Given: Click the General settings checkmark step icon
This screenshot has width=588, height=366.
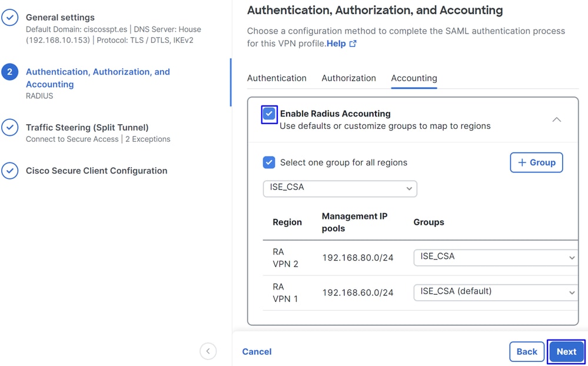Looking at the screenshot, I should (x=10, y=17).
